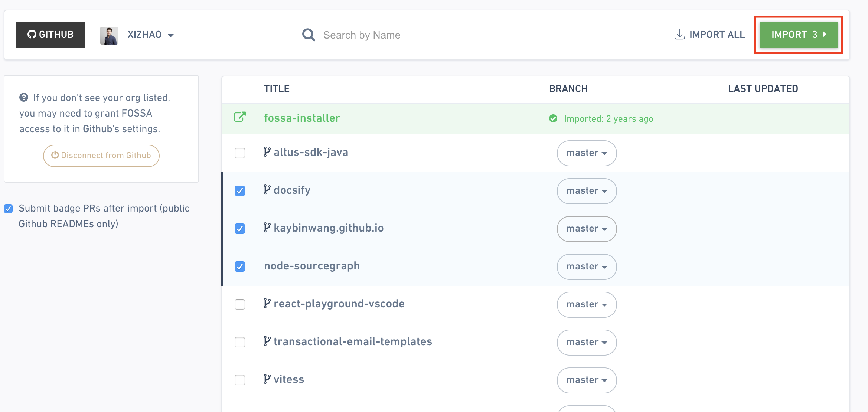Image resolution: width=868 pixels, height=412 pixels.
Task: Click fork icon beside docsify
Action: coord(267,190)
